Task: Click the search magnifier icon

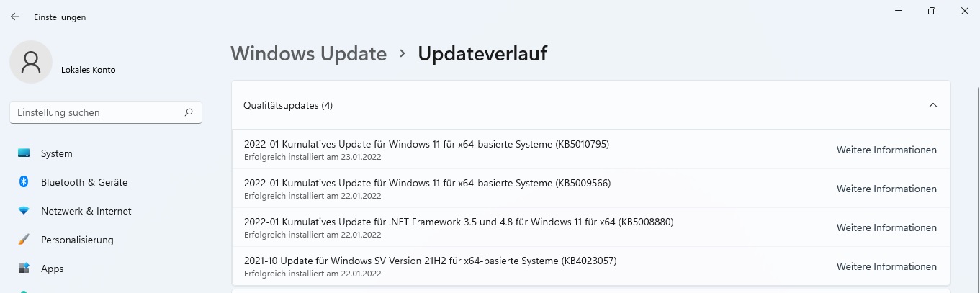Action: point(189,112)
